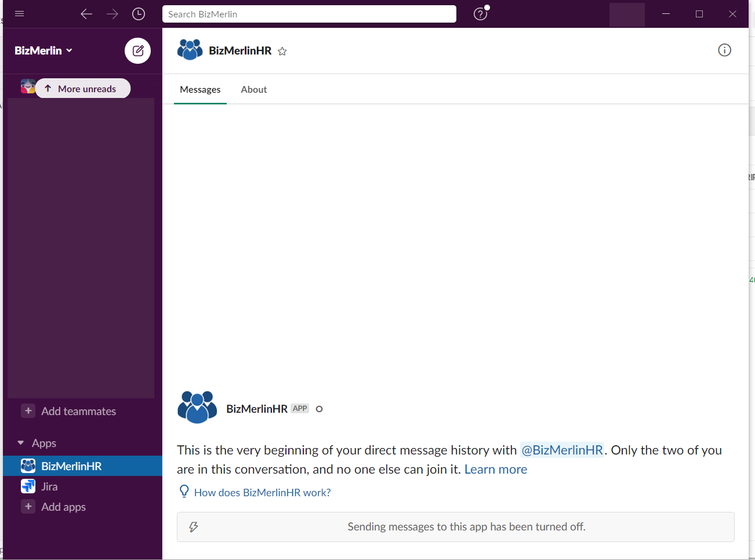Click Add teammates
Screen dimensions: 755x560
79,411
